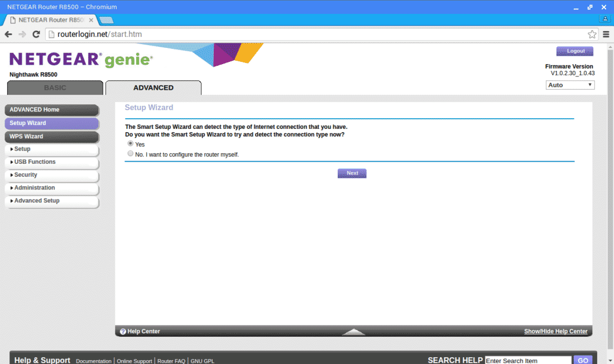Click the Setup Wizard page heading

click(149, 108)
